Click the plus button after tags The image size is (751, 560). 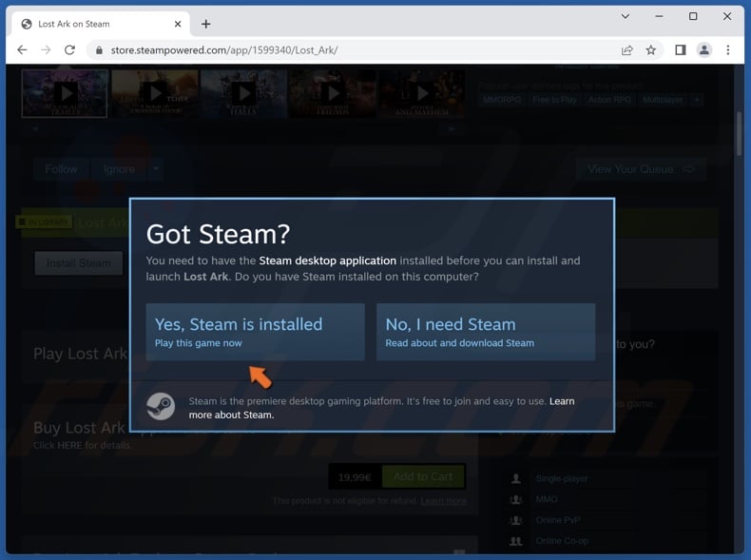coord(697,100)
